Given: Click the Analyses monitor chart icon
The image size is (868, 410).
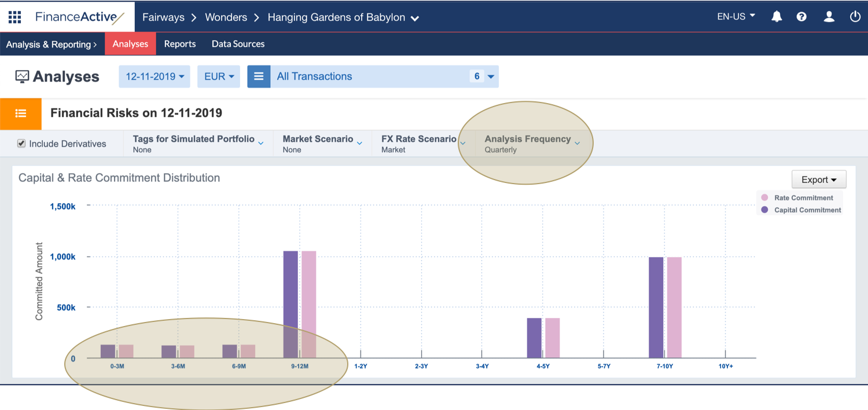Looking at the screenshot, I should 22,76.
